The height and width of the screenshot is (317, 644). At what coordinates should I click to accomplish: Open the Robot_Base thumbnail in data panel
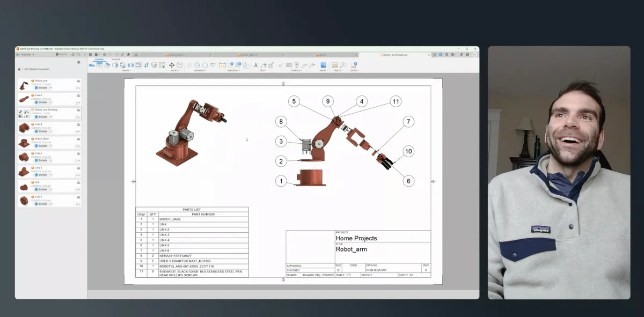(24, 143)
